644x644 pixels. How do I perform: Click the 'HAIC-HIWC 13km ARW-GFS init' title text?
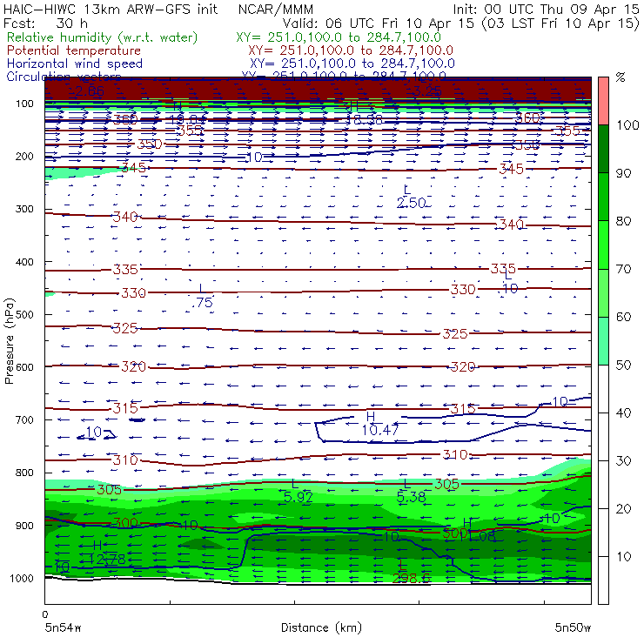[111, 9]
